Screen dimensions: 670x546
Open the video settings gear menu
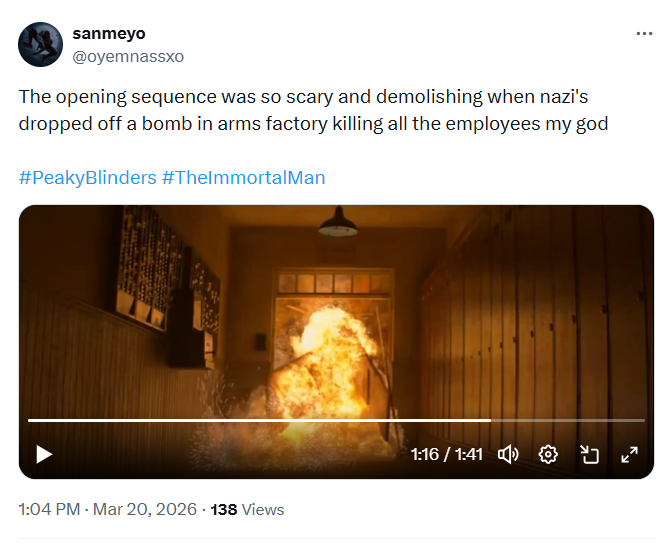click(x=548, y=454)
